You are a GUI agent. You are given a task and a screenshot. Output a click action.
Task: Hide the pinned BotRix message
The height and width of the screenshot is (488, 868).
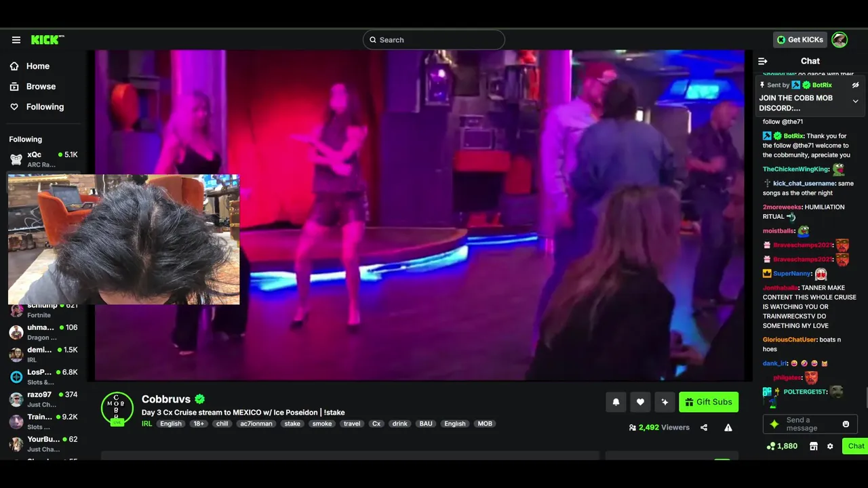[x=855, y=85]
